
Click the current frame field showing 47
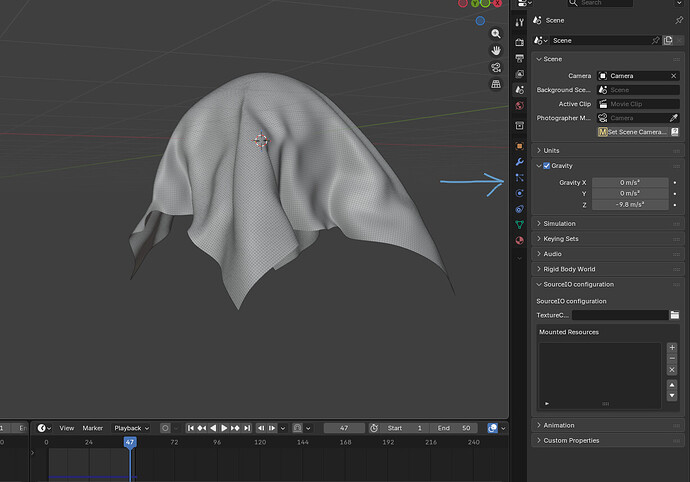344,428
